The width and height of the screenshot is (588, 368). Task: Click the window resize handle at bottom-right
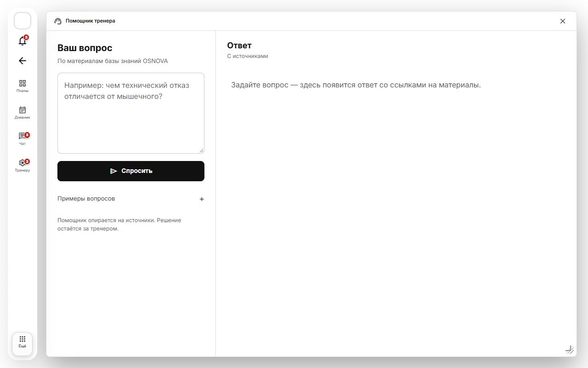click(570, 350)
